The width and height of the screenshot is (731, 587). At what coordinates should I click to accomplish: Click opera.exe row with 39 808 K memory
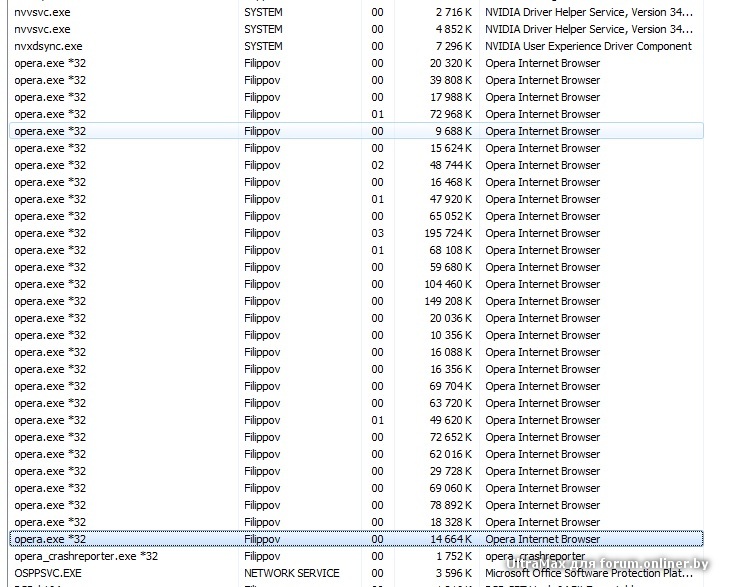click(356, 80)
